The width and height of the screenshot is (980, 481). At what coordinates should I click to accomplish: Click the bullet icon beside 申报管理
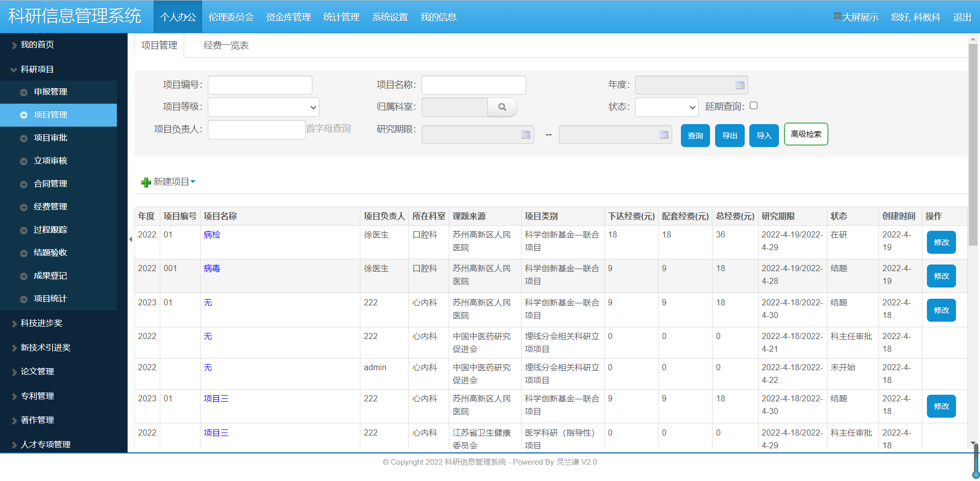pos(23,92)
